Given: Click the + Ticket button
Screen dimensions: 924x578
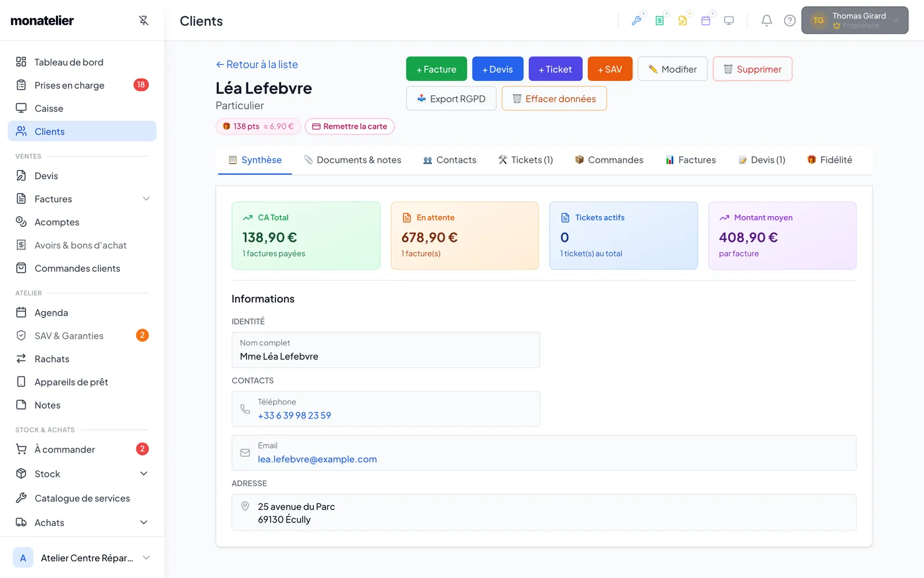Looking at the screenshot, I should click(556, 69).
